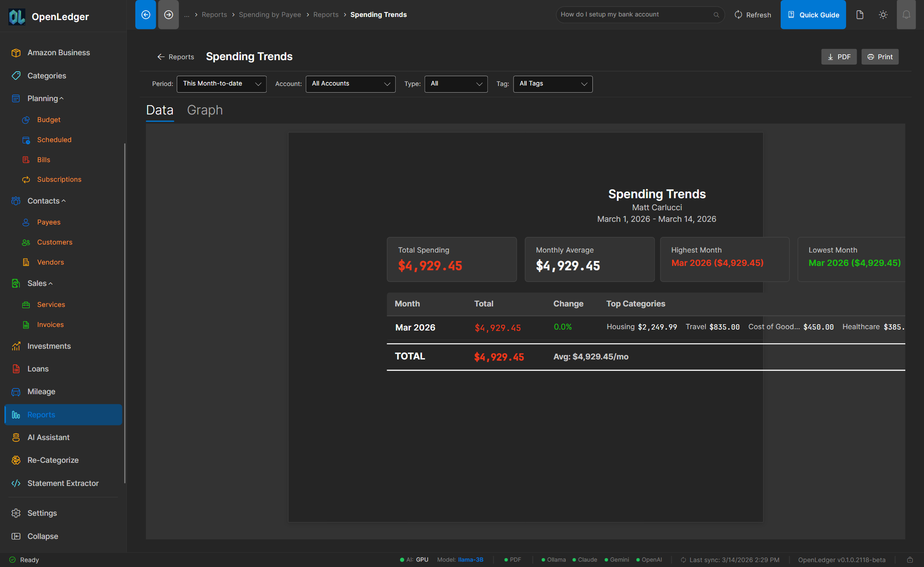This screenshot has width=924, height=567.
Task: Open the notifications bell icon
Action: [x=906, y=15]
